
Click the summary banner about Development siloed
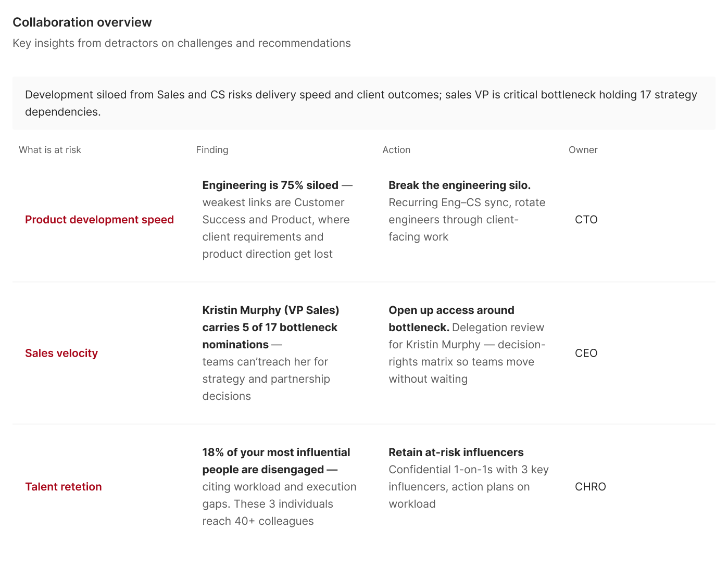click(x=364, y=103)
